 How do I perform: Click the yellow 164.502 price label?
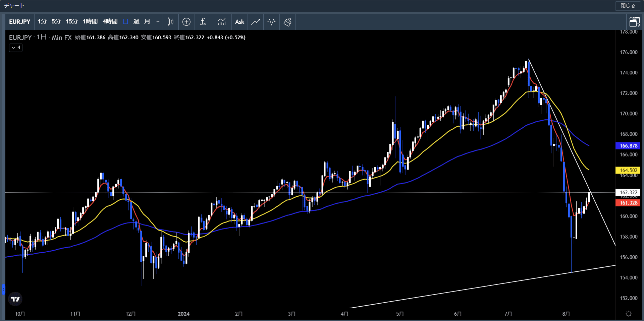click(x=628, y=170)
